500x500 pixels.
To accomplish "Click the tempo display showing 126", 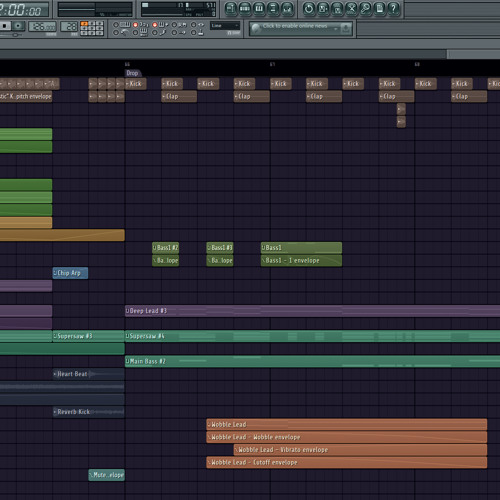I will coord(42,27).
